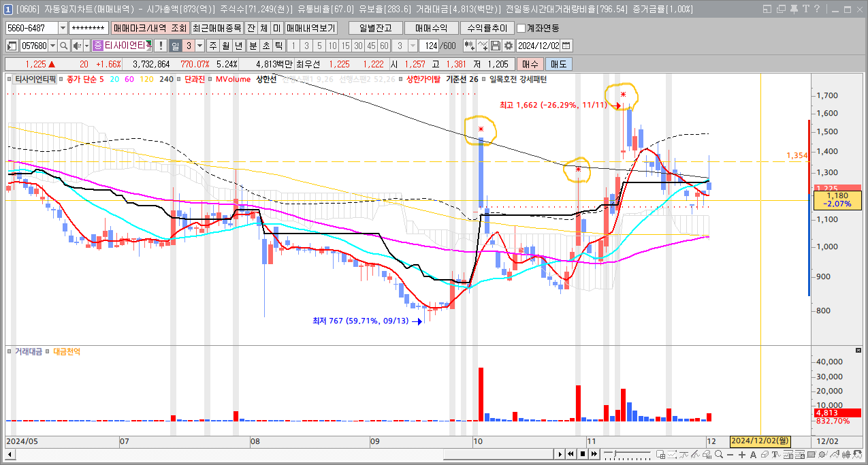Viewport: 868px width, 465px height.
Task: Save chart using the floppy disk icon
Action: coord(496,46)
